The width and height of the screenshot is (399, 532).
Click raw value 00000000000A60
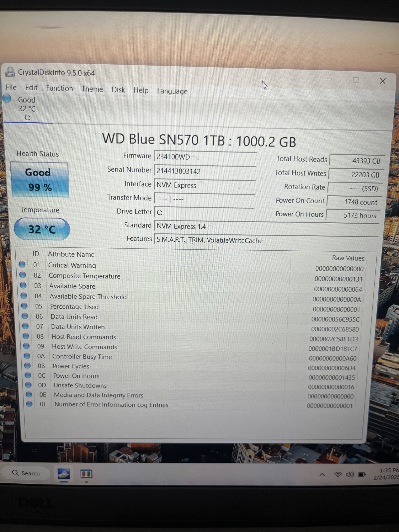(332, 358)
